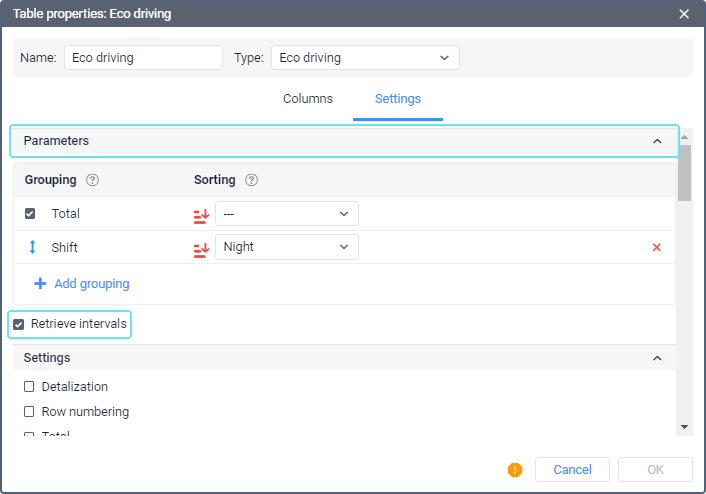
Task: Click the sort order icon in Total row
Action: click(201, 214)
